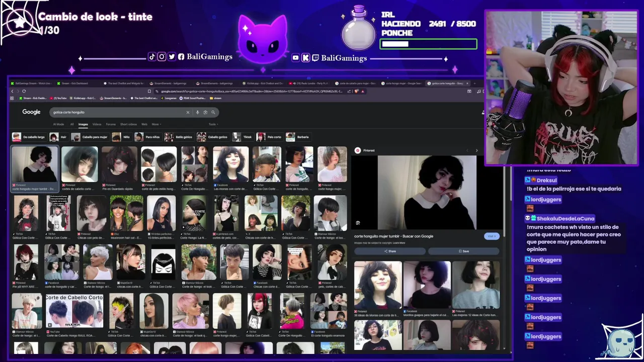Apply the 'Cabello para mujer' filter chip

click(x=90, y=137)
